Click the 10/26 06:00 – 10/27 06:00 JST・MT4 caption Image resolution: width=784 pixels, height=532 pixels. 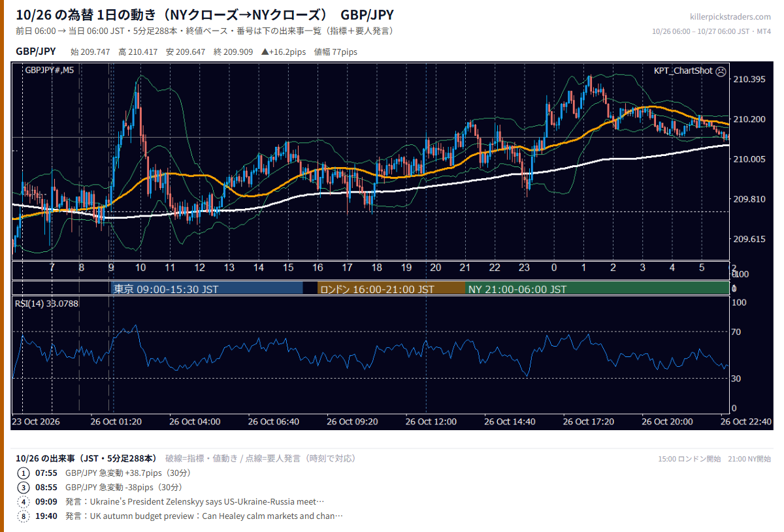pos(712,31)
